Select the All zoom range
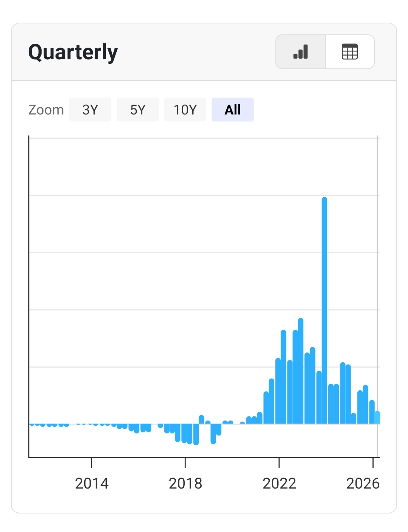This screenshot has height=532, width=408. (233, 110)
